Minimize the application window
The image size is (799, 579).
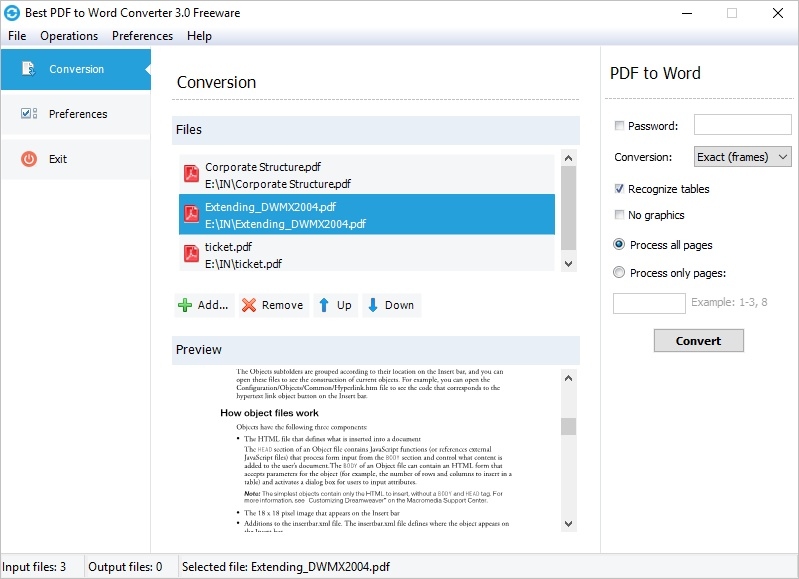pos(687,13)
